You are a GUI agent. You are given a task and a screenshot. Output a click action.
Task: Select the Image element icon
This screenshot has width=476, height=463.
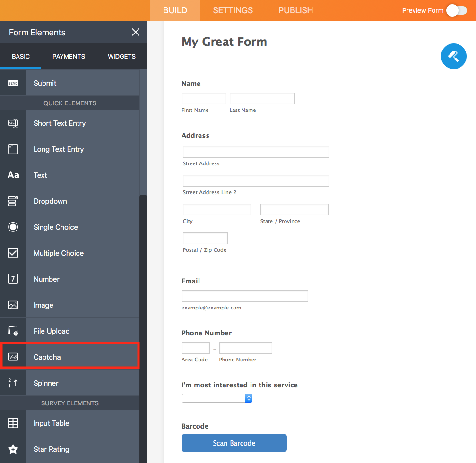click(x=13, y=305)
